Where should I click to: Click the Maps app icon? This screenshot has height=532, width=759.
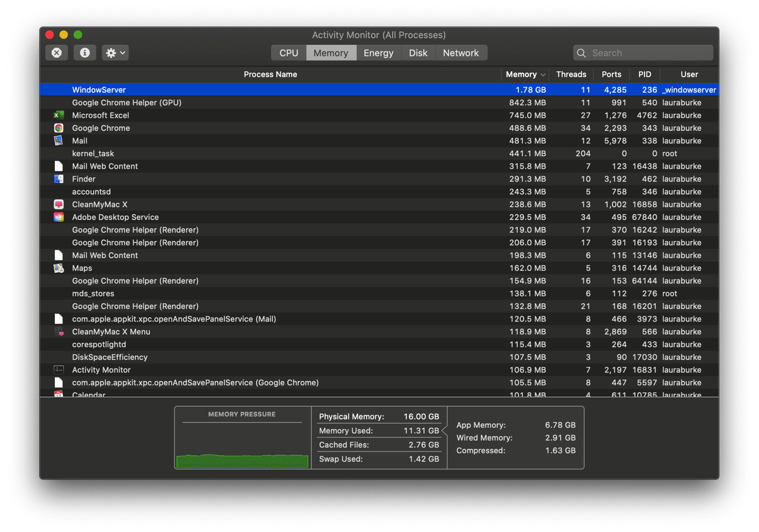coord(58,268)
